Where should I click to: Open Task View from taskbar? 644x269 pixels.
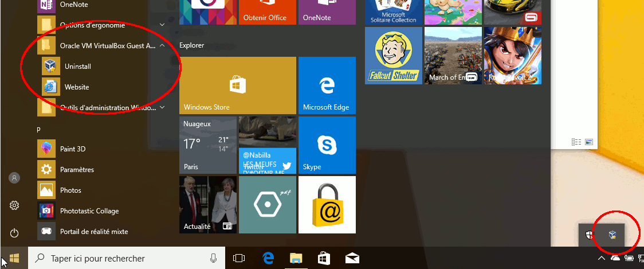tap(238, 258)
